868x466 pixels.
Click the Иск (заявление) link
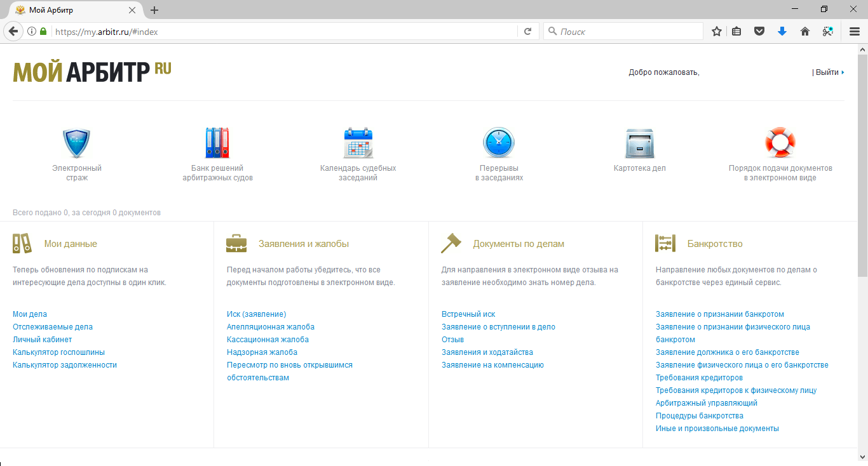point(256,314)
